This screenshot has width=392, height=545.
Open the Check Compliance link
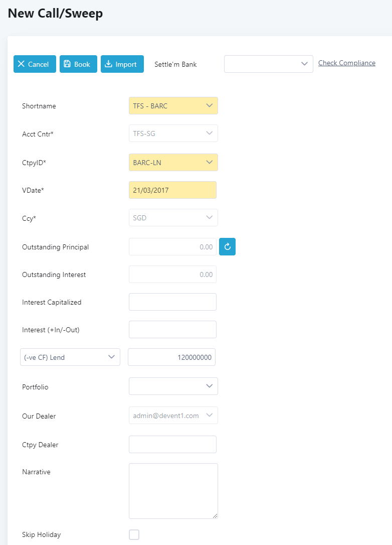point(346,63)
